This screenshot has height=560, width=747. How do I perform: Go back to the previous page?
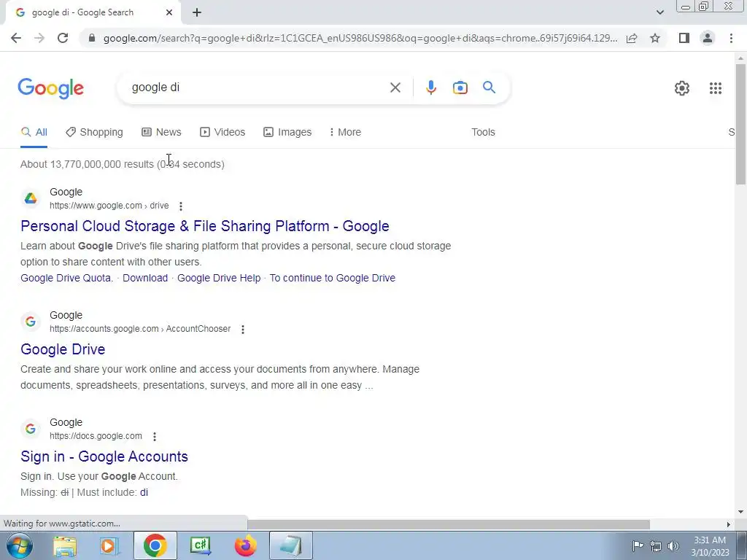[x=16, y=38]
